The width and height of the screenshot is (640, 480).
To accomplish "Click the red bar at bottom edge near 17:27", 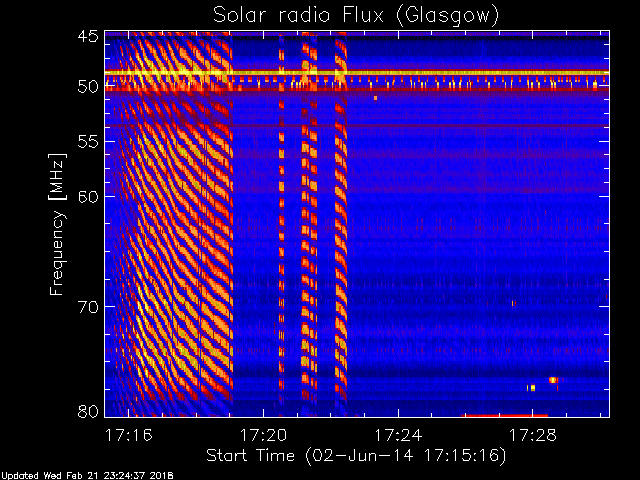I will point(504,416).
